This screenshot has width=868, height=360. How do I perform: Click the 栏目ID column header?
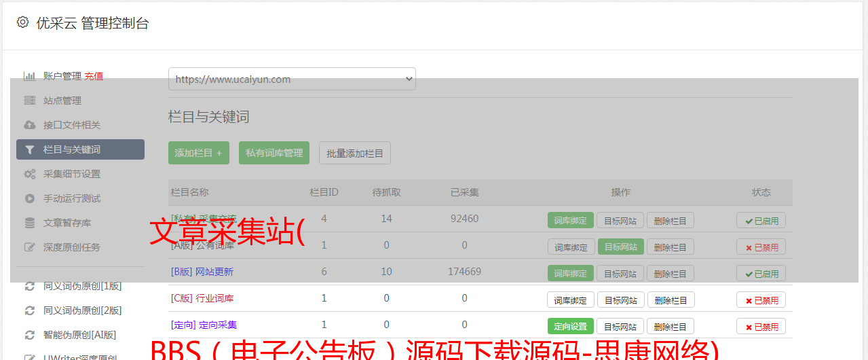pos(324,192)
